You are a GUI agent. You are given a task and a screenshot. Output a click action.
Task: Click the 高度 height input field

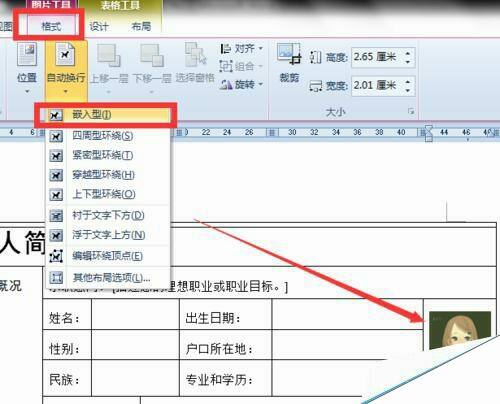coord(377,57)
